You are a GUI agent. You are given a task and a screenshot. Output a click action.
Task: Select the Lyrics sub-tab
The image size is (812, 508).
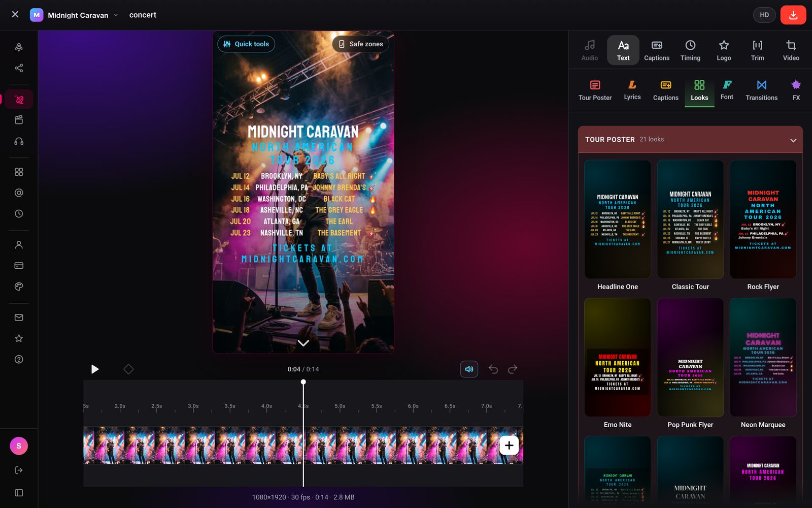[x=632, y=90]
